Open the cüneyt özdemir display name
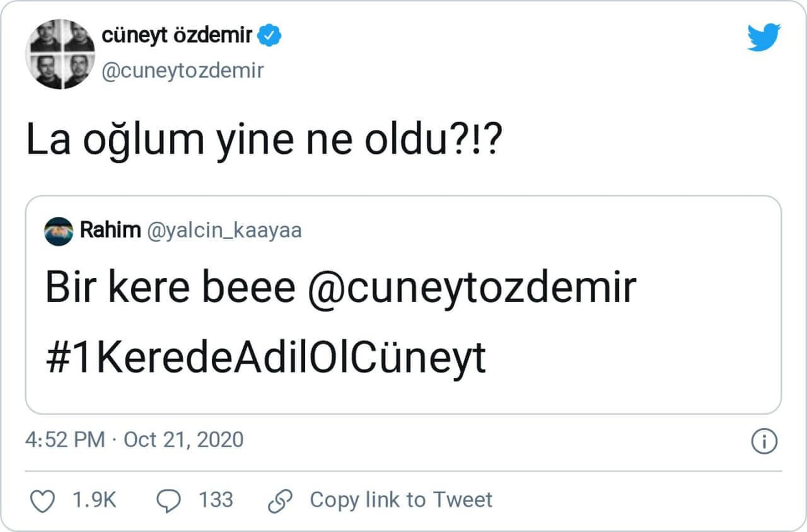Image resolution: width=807 pixels, height=532 pixels. (x=177, y=36)
